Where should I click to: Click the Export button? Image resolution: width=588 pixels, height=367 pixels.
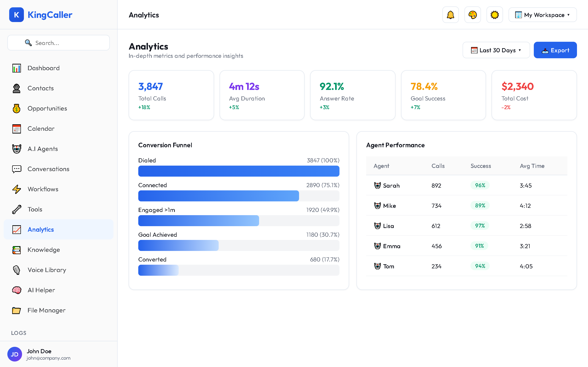(x=555, y=50)
